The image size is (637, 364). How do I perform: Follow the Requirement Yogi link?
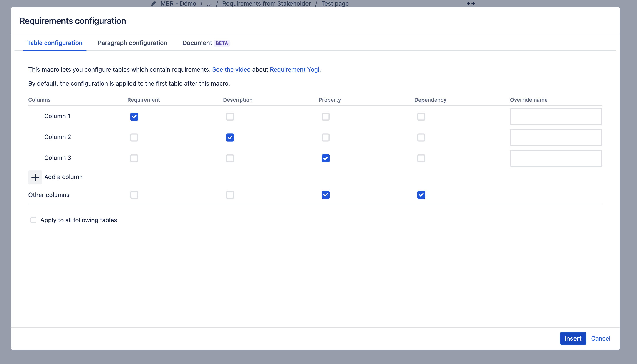point(295,69)
